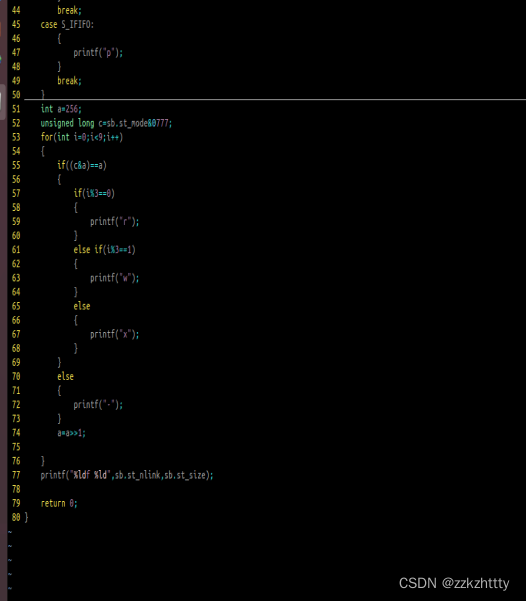Click the 'if(i%3==0)' condition
This screenshot has height=601, width=526.
coord(94,193)
